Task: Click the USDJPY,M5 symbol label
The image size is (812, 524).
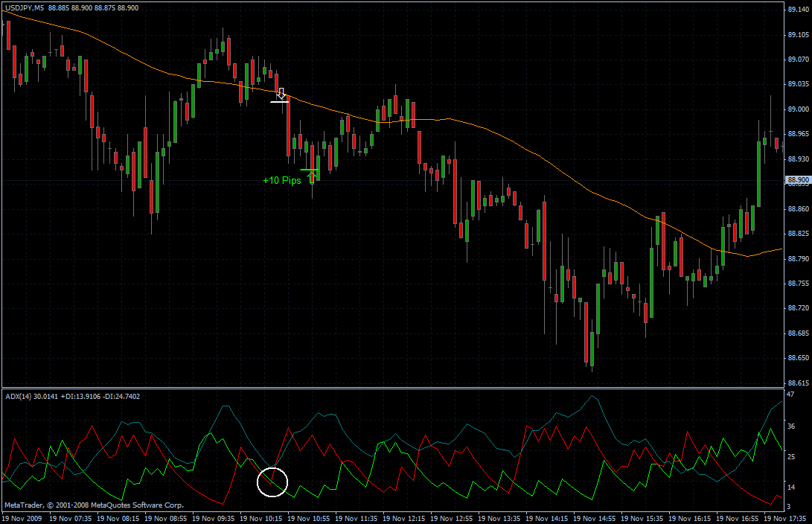Action: [25, 8]
